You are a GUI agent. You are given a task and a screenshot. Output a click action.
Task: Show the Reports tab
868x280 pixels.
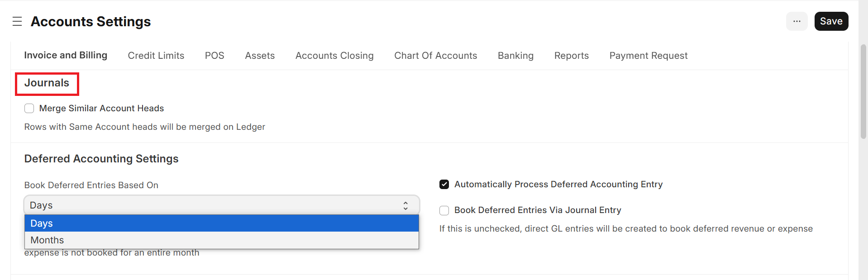click(x=571, y=56)
